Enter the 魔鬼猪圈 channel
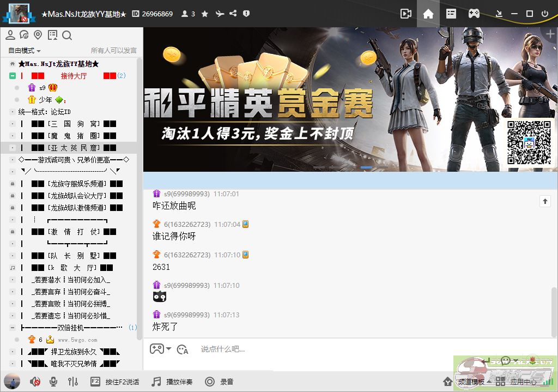This screenshot has width=558, height=392. click(x=74, y=136)
